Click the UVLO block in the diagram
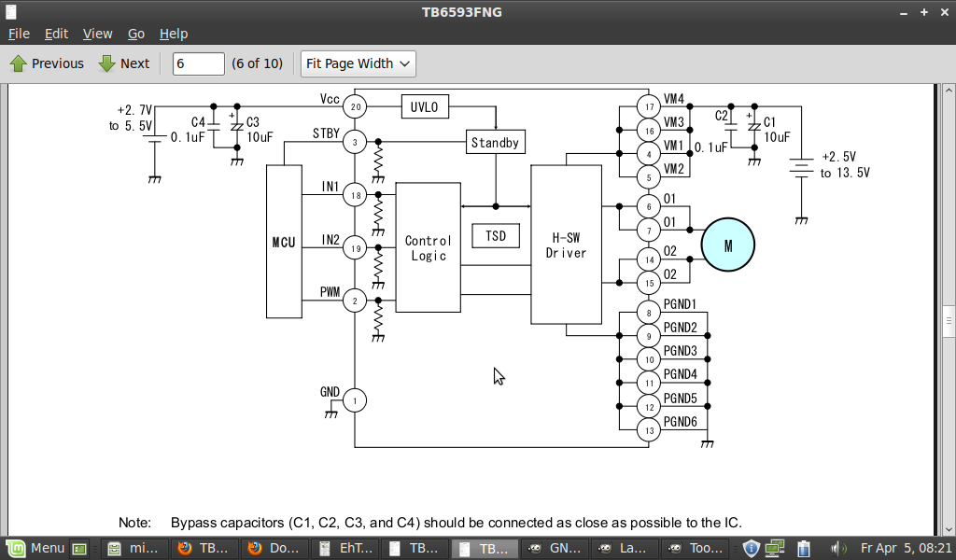Image resolution: width=956 pixels, height=560 pixels. pyautogui.click(x=425, y=106)
